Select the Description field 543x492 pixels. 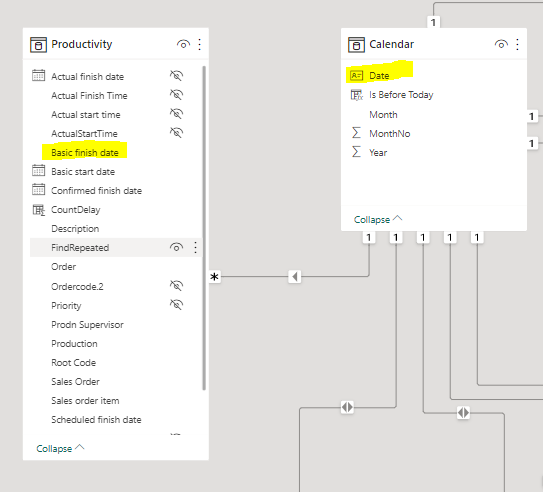pyautogui.click(x=75, y=229)
